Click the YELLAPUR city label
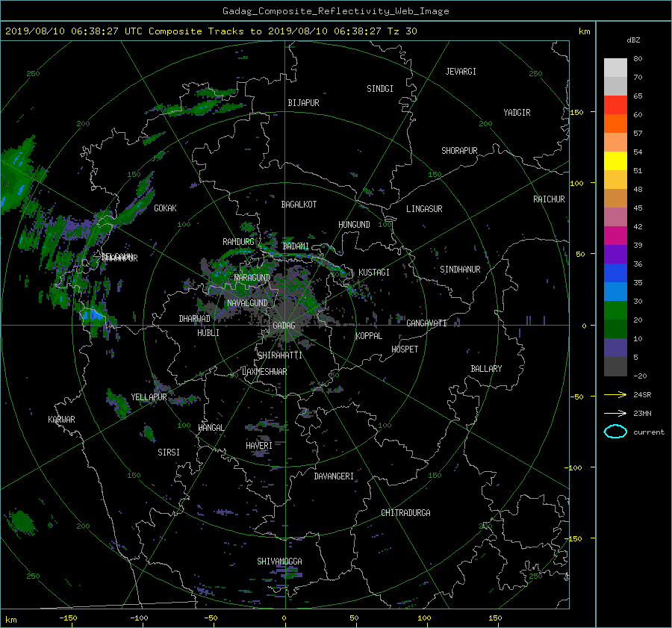The image size is (672, 628). point(149,397)
